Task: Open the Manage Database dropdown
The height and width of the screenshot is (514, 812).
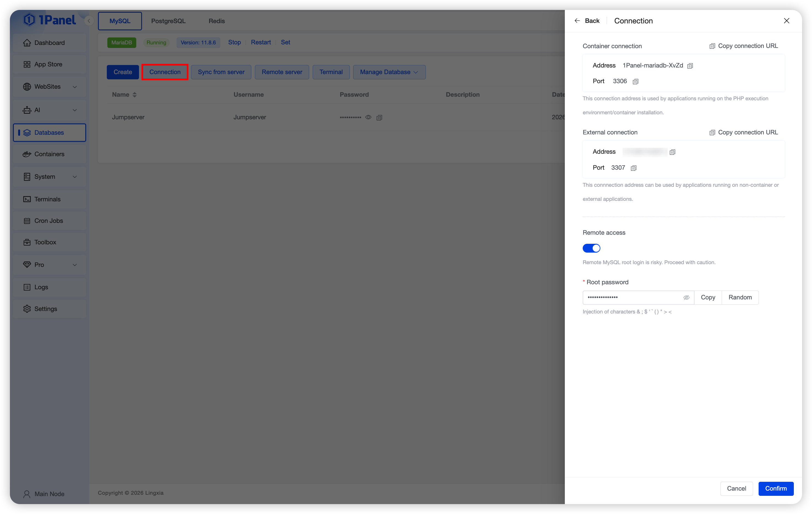Action: coord(389,72)
